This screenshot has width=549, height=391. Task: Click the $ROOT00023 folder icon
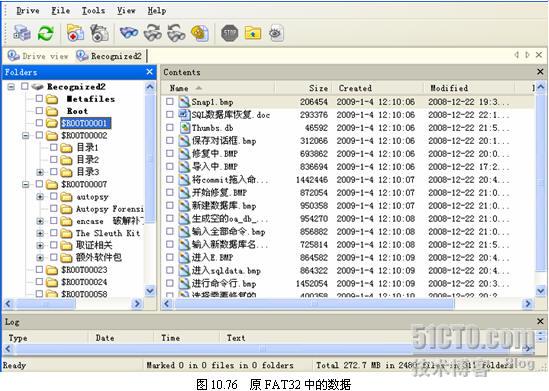tap(52, 270)
